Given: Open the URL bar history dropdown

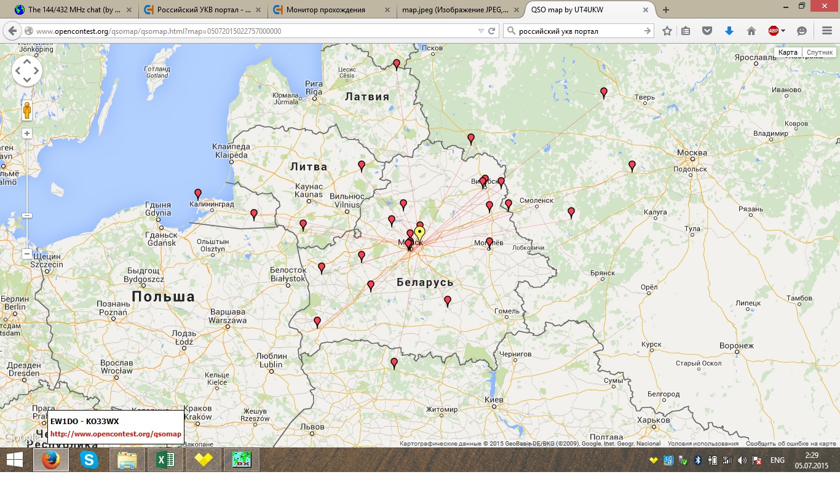Looking at the screenshot, I should [x=481, y=31].
